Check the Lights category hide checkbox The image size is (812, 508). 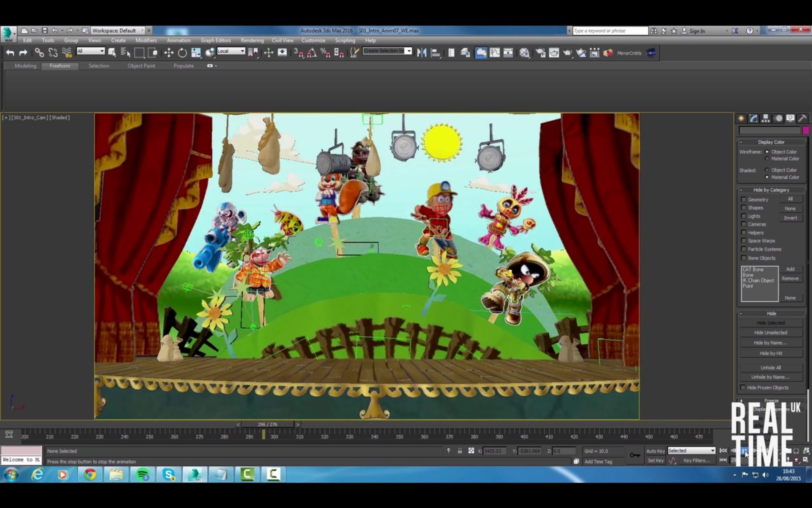pos(743,216)
